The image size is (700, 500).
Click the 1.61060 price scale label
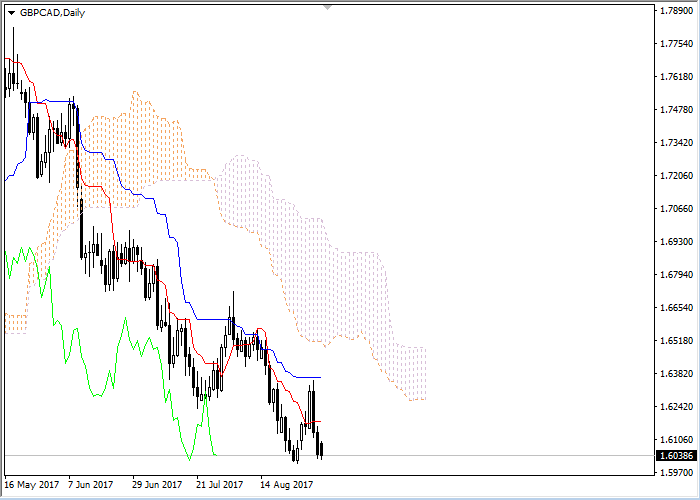tap(677, 440)
